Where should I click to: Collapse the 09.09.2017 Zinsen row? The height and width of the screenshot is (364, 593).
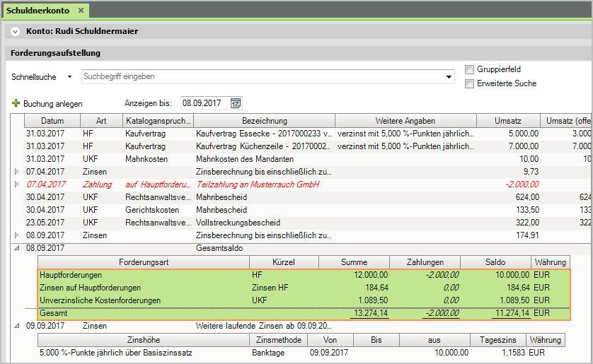coord(17,326)
